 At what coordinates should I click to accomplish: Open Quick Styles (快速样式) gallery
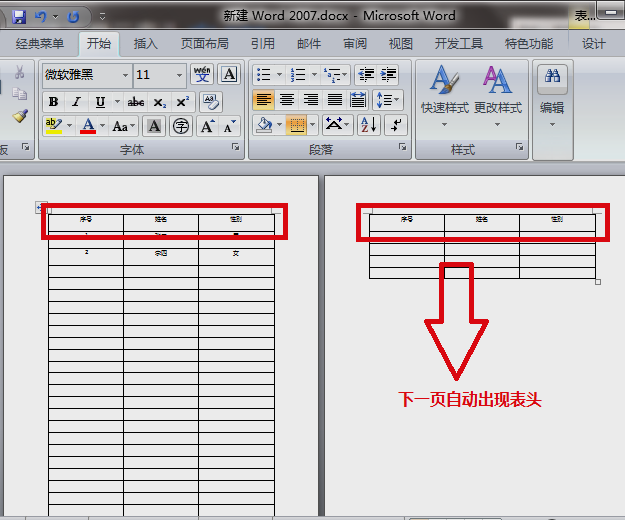point(444,96)
